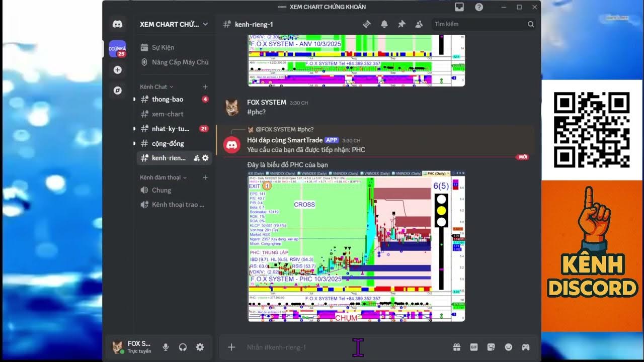Open FOX SYSTEM avatar in chat
The height and width of the screenshot is (362, 644).
231,107
